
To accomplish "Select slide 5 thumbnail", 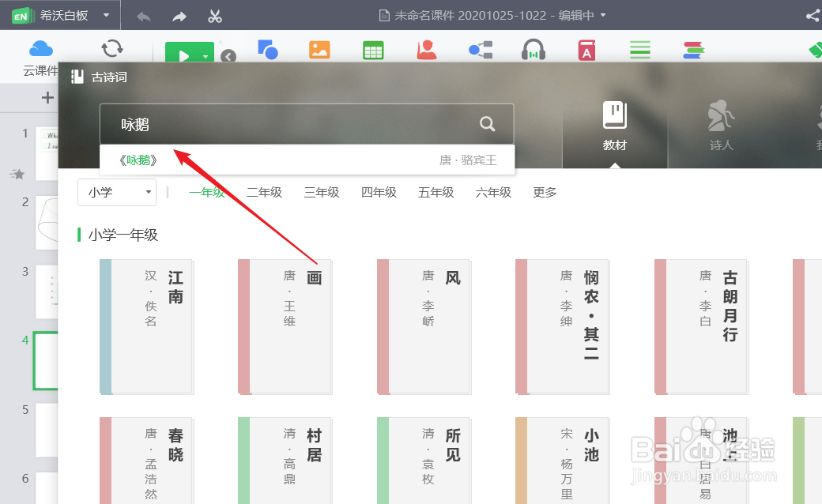I will pos(47,430).
